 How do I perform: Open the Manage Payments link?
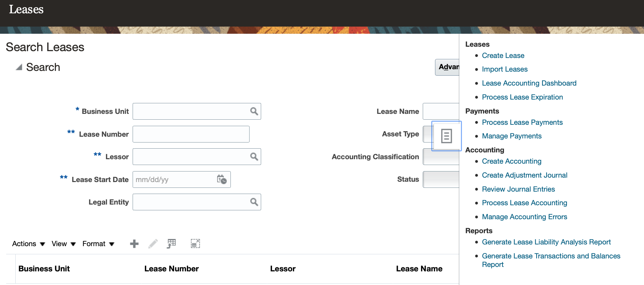pyautogui.click(x=511, y=136)
